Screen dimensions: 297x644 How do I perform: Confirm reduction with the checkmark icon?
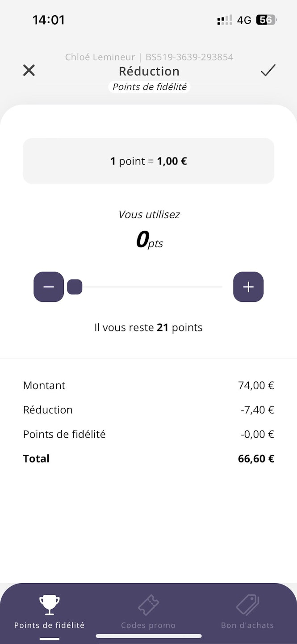pyautogui.click(x=268, y=70)
